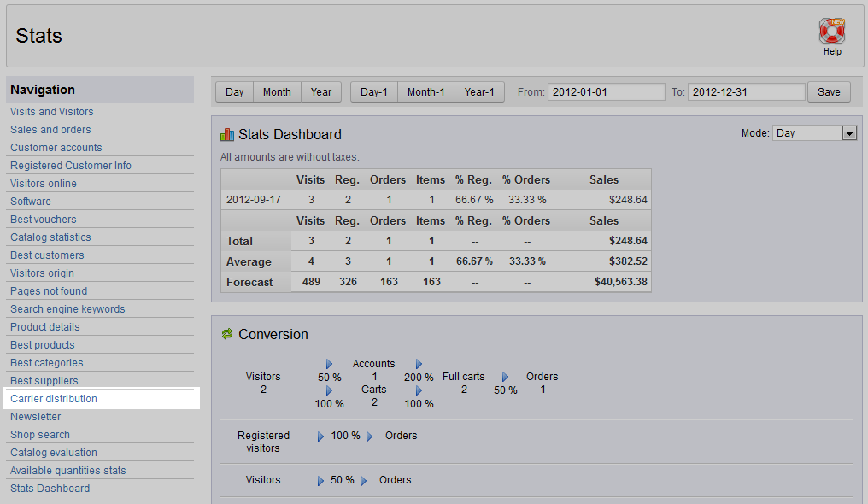Open Search engine keywords
This screenshot has height=504, width=868.
[x=67, y=309]
